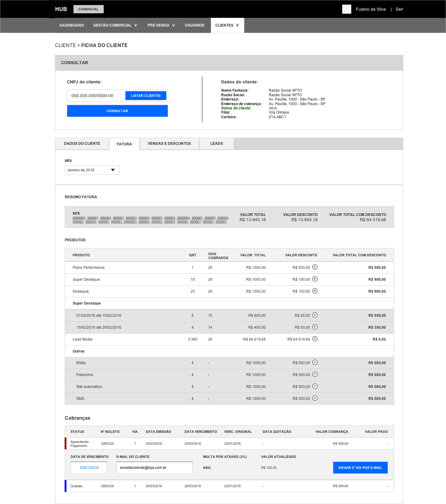Viewport: 446px width, 504px height.
Task: Open the Leads tab
Action: point(217,144)
